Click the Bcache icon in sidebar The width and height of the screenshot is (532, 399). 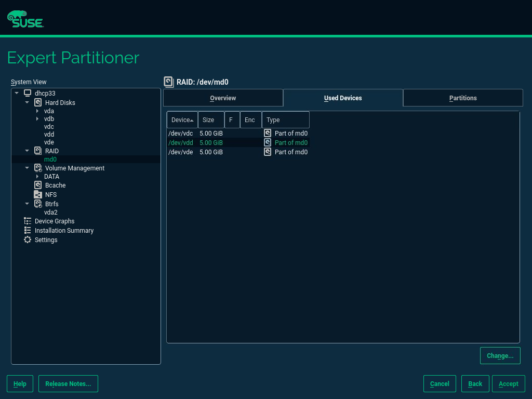(x=38, y=185)
